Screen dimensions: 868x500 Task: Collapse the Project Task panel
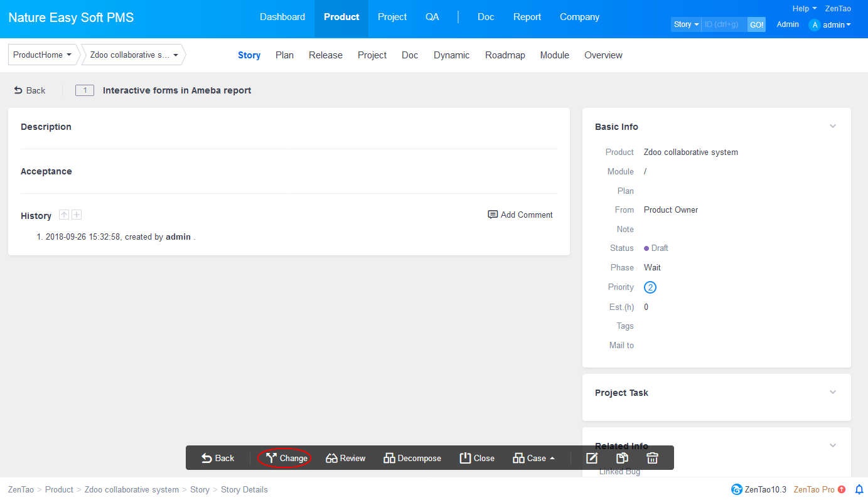click(x=833, y=392)
